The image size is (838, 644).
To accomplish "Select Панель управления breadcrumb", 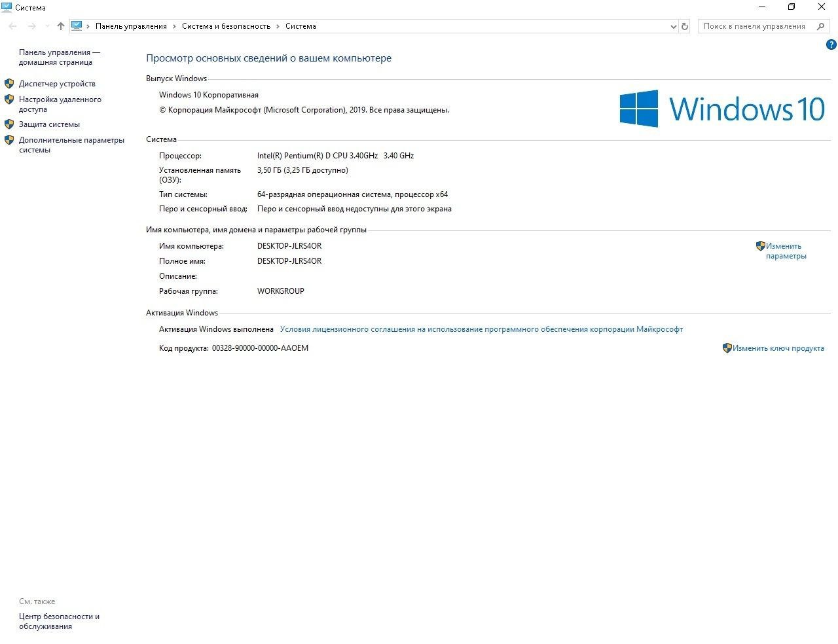I will tap(131, 26).
